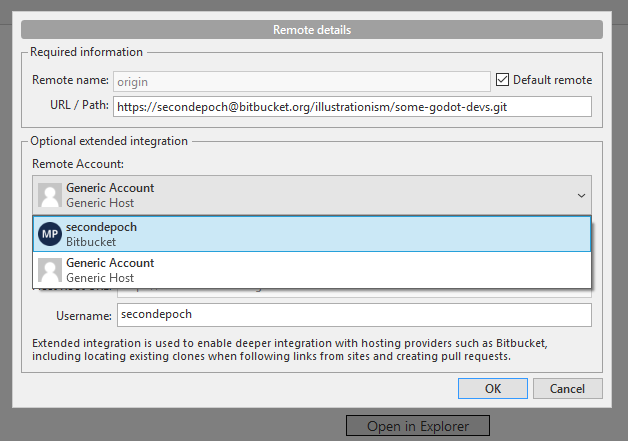
Task: Click Optional extended integration group label
Action: point(109,141)
